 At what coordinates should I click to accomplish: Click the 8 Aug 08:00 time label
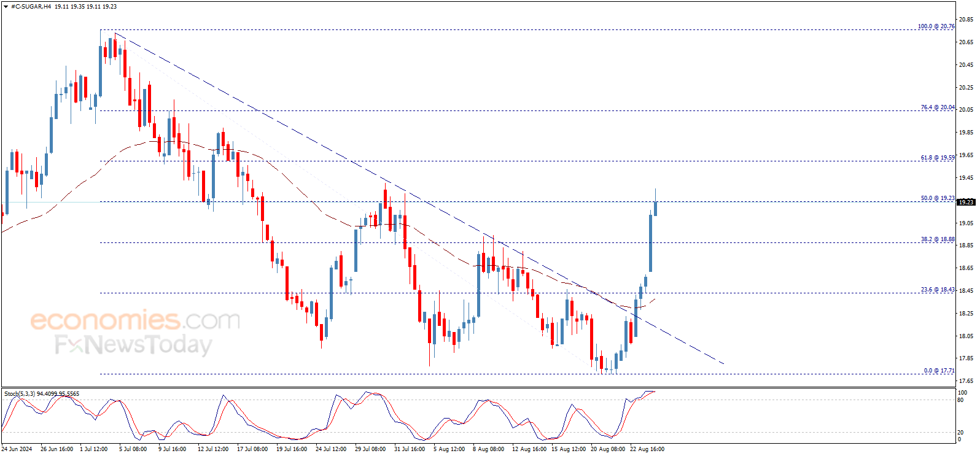(489, 449)
